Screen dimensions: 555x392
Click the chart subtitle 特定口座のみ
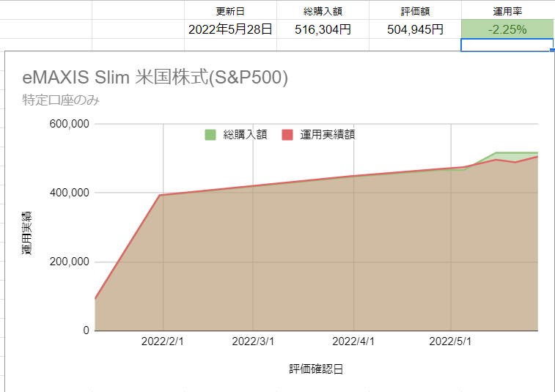(x=61, y=100)
